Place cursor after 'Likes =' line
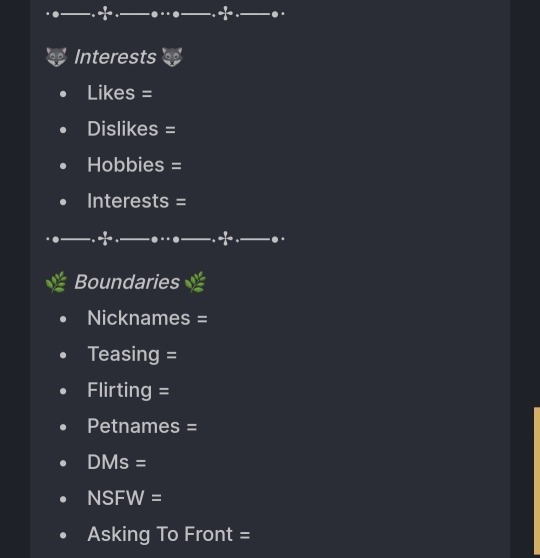Viewport: 540px width, 558px height. [154, 93]
